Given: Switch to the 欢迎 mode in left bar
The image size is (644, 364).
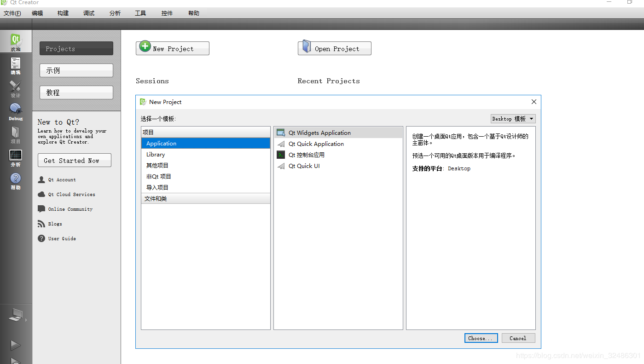Looking at the screenshot, I should (16, 41).
